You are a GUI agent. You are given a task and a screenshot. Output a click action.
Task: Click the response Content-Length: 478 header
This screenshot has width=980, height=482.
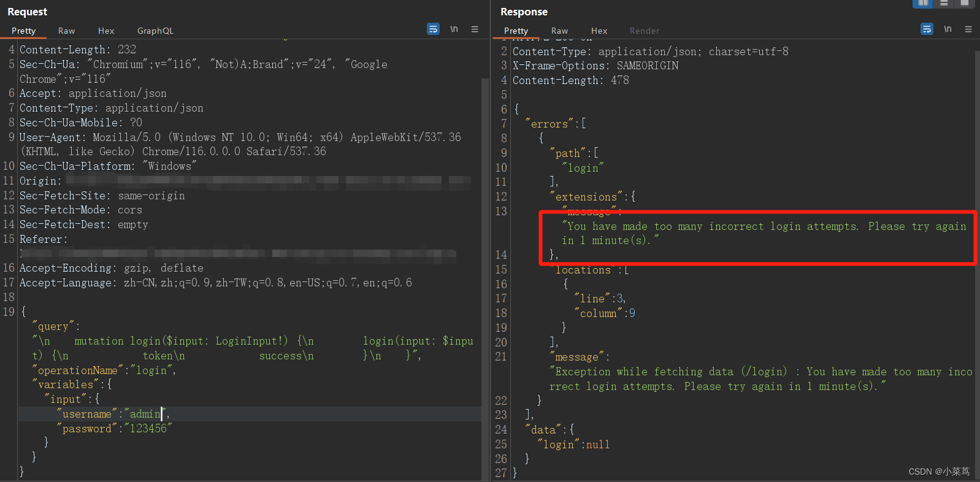(571, 80)
